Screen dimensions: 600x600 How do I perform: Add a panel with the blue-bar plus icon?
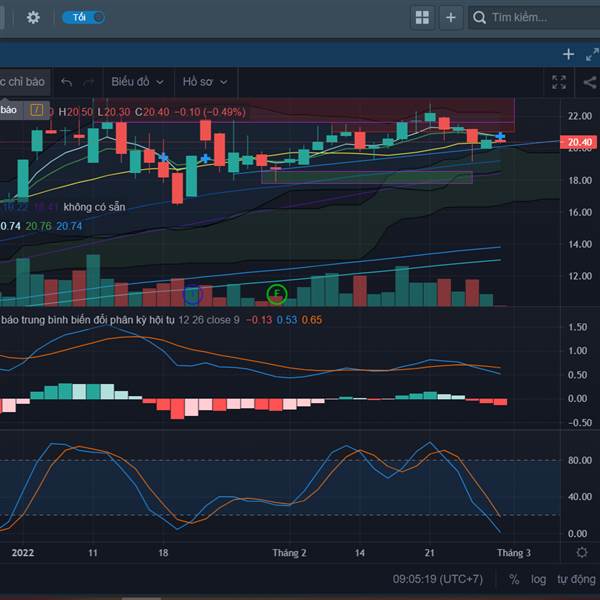[569, 54]
